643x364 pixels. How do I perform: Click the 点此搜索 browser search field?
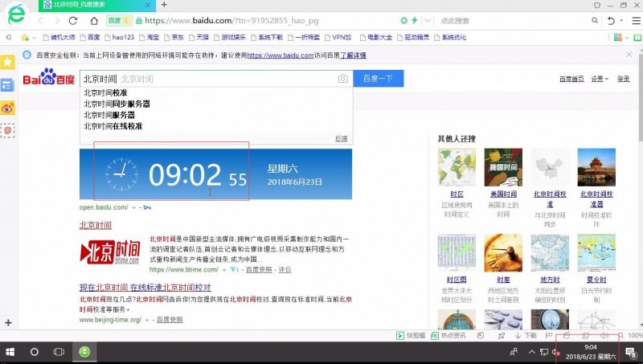coord(513,21)
